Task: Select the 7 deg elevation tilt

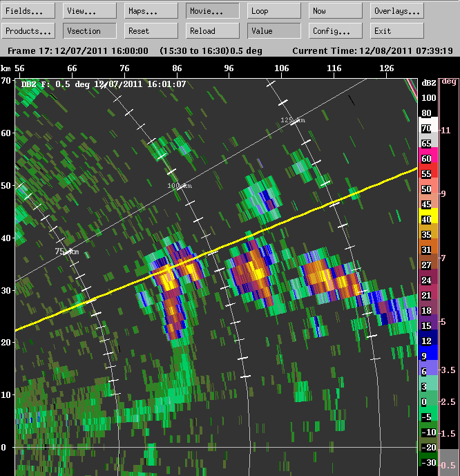Action: 443,258
